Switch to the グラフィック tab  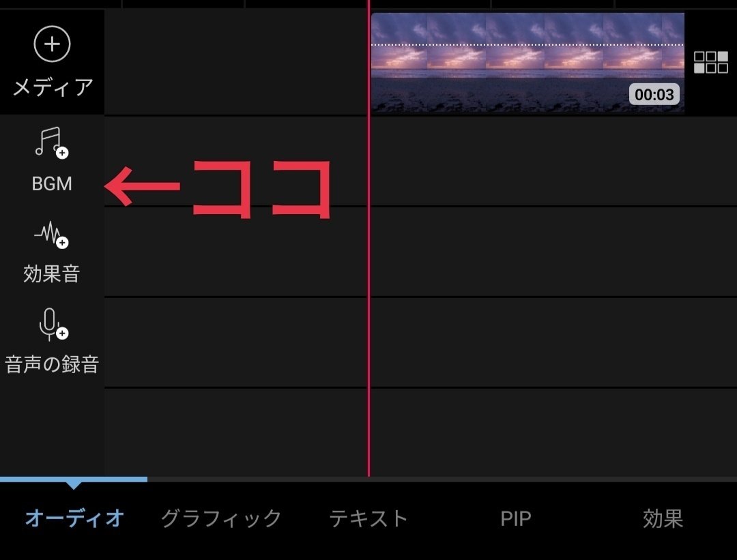221,518
